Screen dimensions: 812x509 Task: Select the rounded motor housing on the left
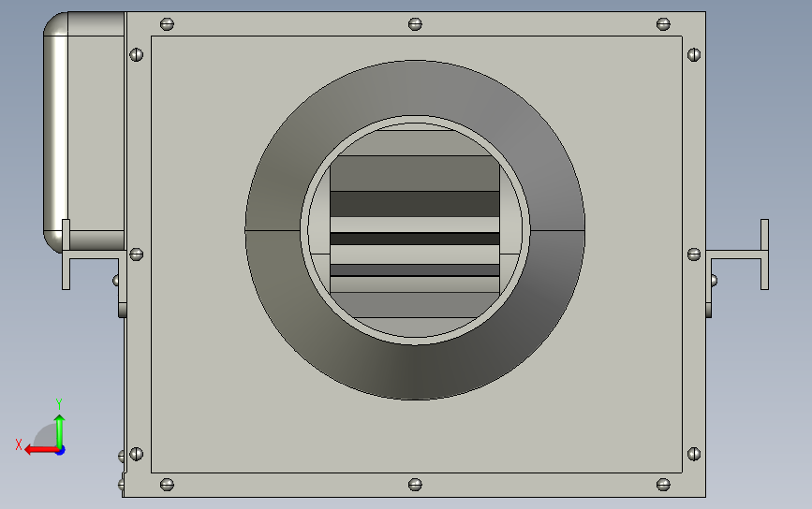84,132
